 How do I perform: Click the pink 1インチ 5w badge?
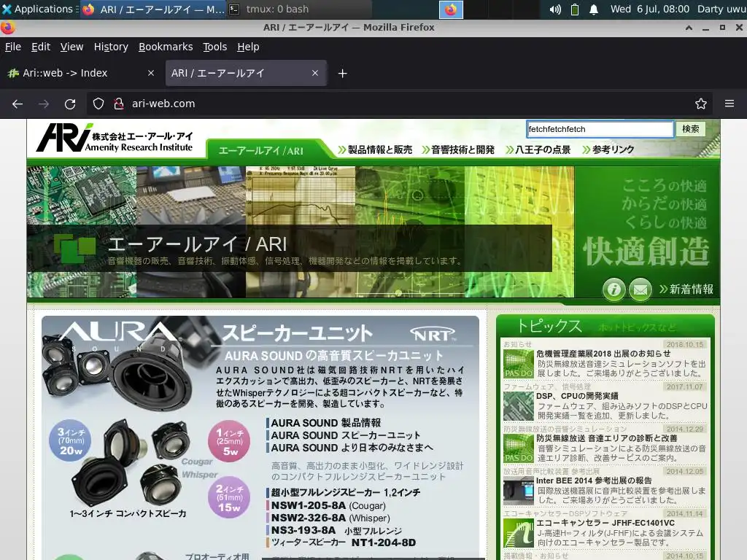pyautogui.click(x=229, y=441)
